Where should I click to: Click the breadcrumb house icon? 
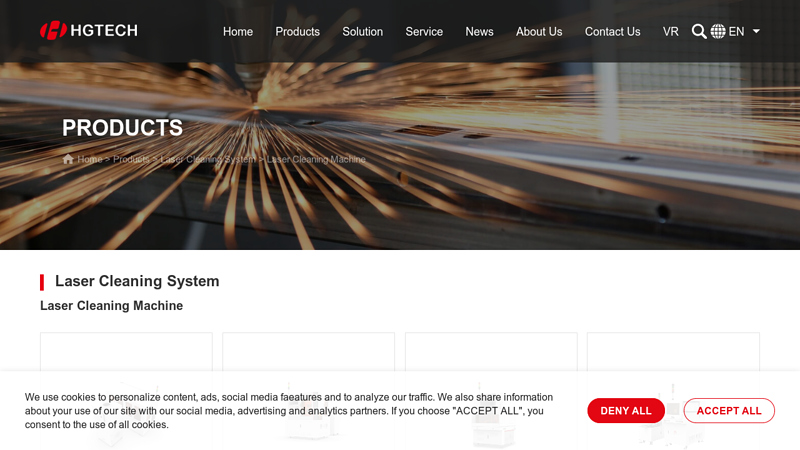(68, 160)
